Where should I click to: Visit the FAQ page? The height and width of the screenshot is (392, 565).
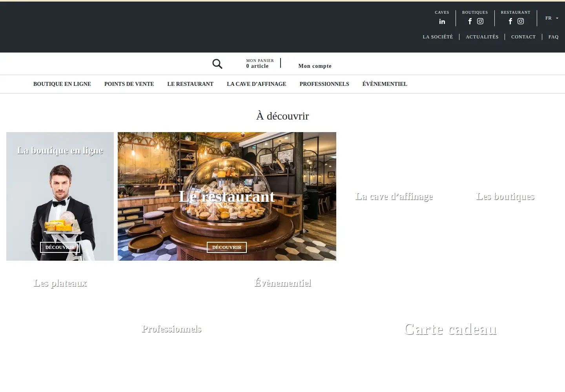(554, 37)
